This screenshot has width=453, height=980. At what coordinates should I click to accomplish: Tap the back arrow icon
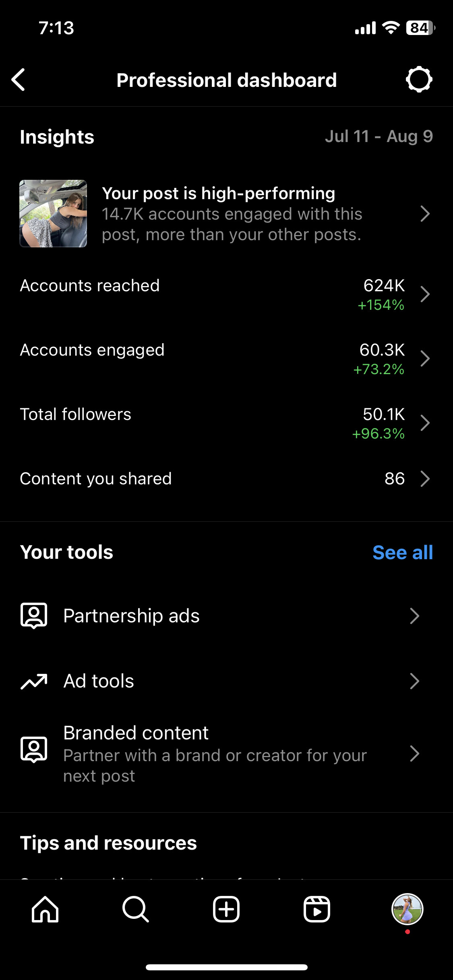[x=19, y=80]
